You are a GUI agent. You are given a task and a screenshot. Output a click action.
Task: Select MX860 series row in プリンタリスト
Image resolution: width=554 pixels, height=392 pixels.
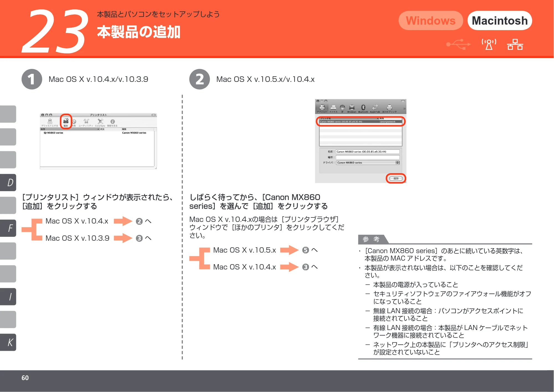pos(97,133)
